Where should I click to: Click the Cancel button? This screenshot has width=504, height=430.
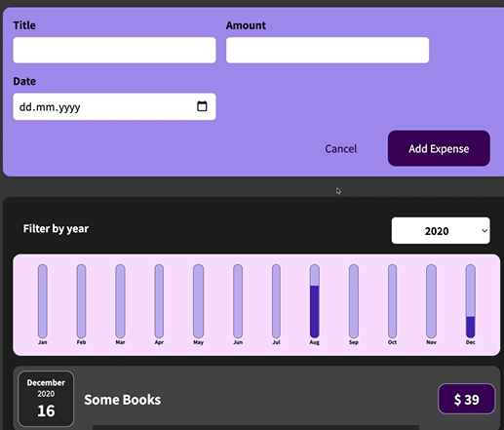(341, 148)
